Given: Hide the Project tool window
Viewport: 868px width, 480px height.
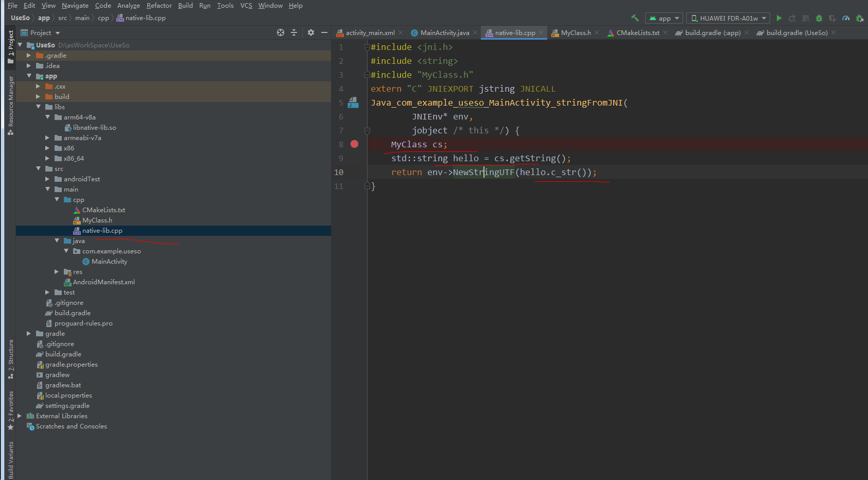Looking at the screenshot, I should 324,32.
